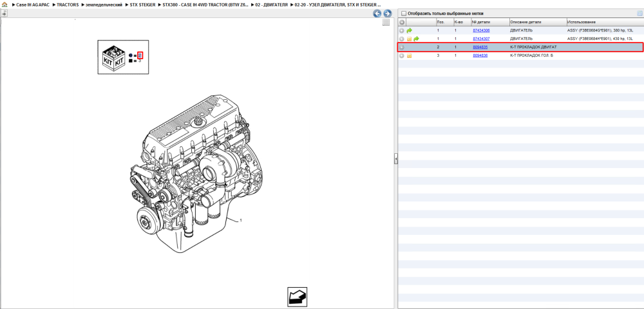The height and width of the screenshot is (309, 644).
Task: Open part number link 87434307
Action: pos(481,39)
